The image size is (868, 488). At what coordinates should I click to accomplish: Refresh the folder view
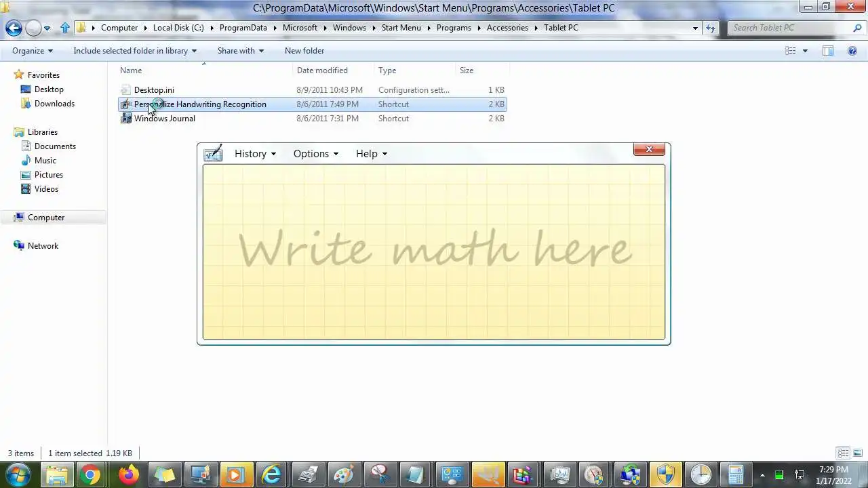coord(710,28)
